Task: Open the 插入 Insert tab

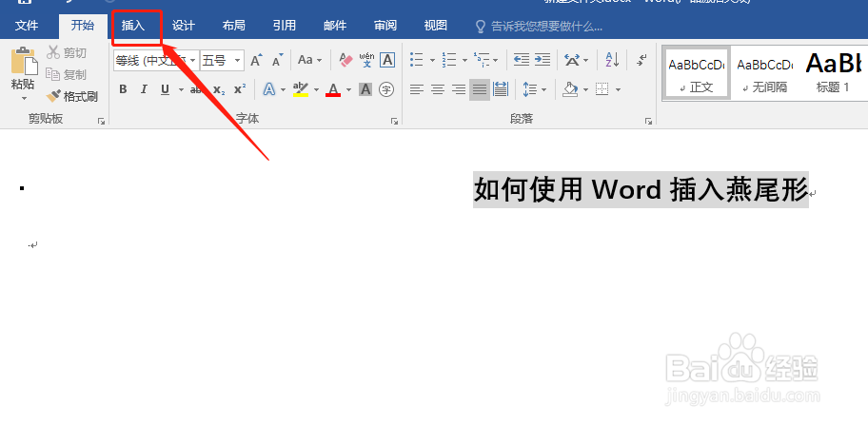Action: (x=133, y=26)
